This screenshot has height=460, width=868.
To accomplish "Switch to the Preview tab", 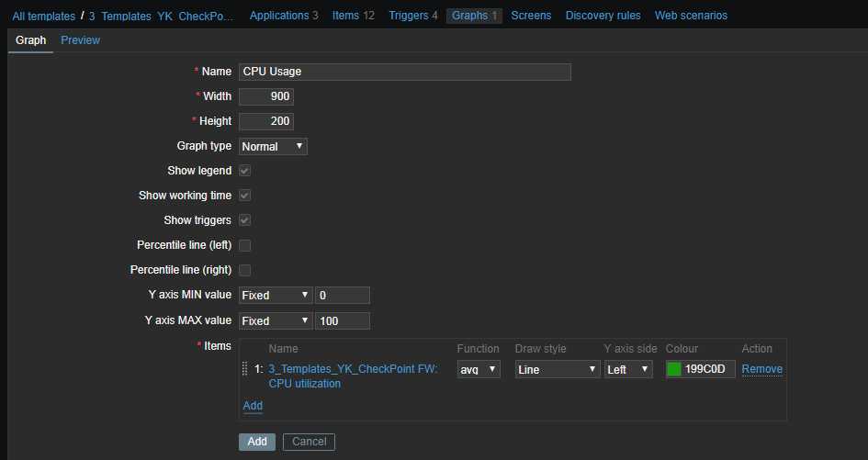I will [80, 39].
